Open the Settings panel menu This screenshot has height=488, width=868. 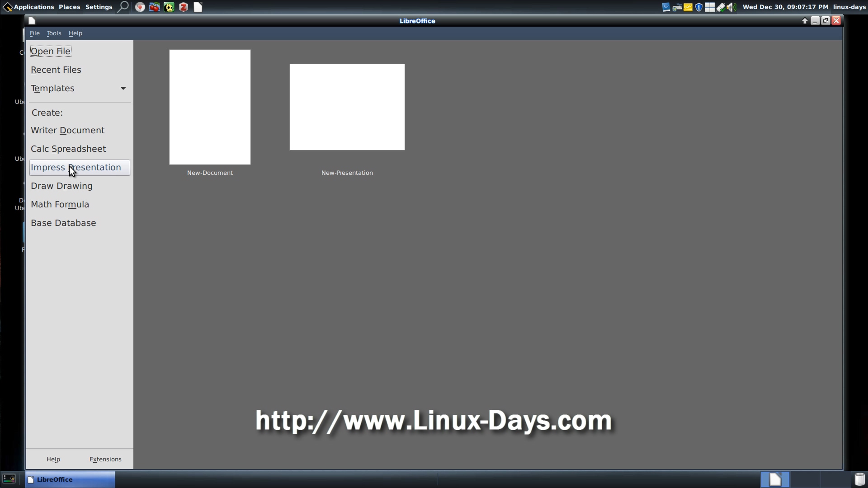[x=99, y=7]
